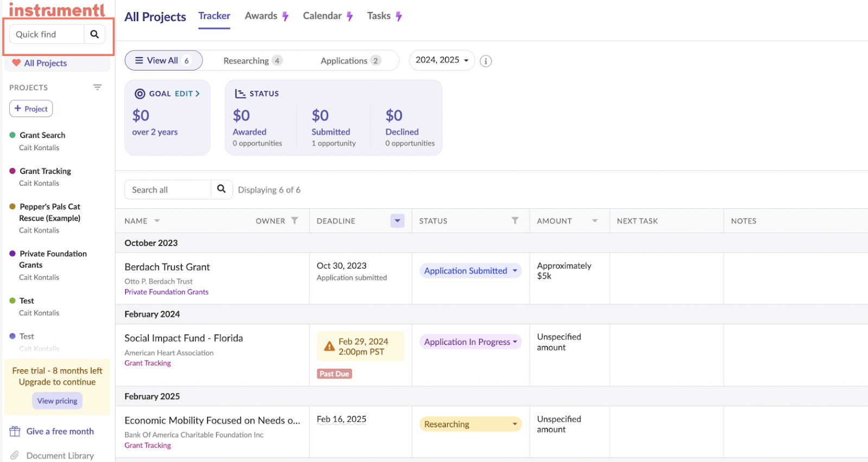868x462 pixels.
Task: Click the Goal target icon
Action: pos(140,94)
